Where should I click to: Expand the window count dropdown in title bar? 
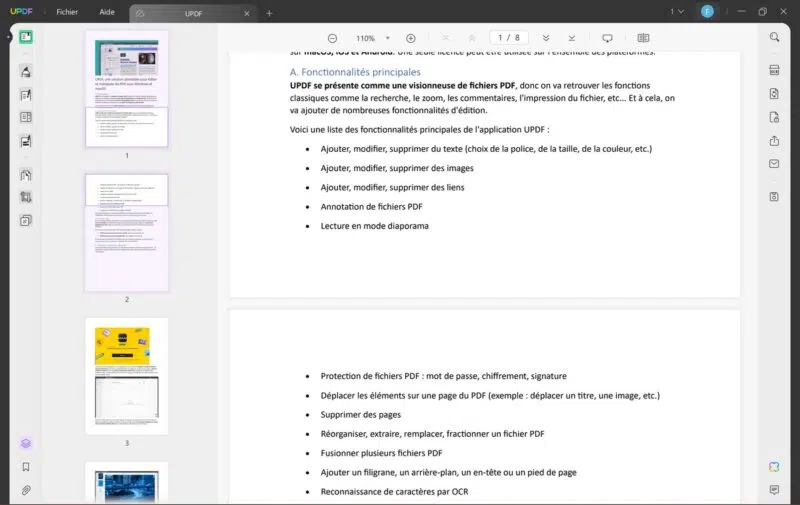coord(676,12)
